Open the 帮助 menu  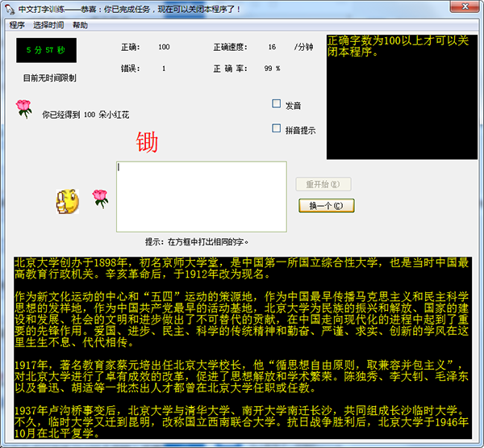click(80, 25)
